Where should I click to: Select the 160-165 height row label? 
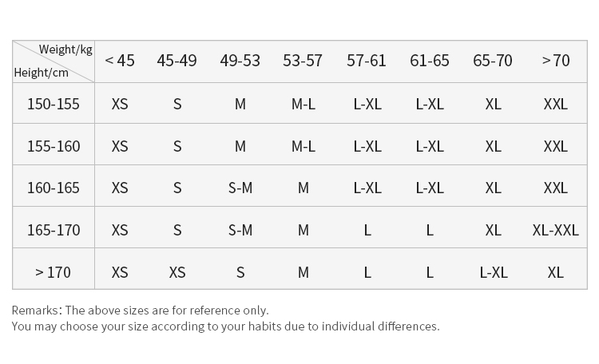click(54, 188)
